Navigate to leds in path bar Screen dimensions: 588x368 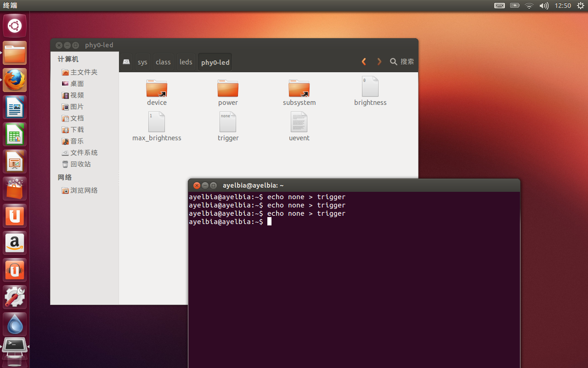tap(186, 62)
